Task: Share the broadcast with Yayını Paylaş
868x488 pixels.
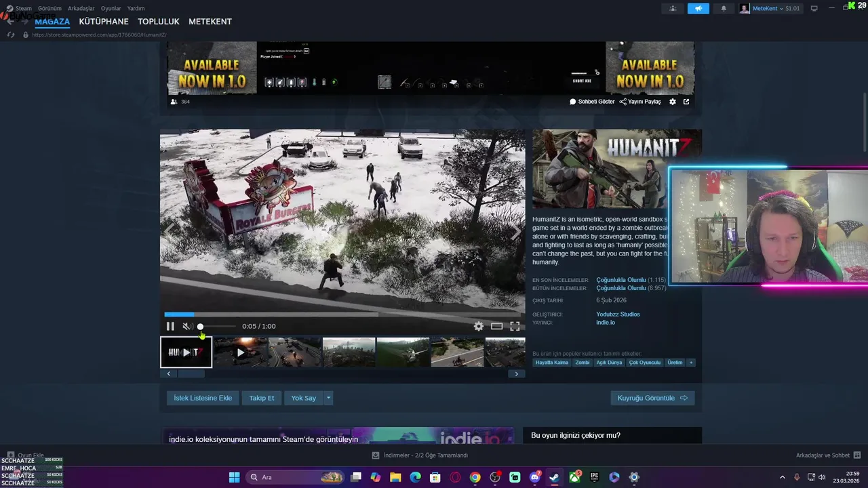Action: tap(640, 102)
